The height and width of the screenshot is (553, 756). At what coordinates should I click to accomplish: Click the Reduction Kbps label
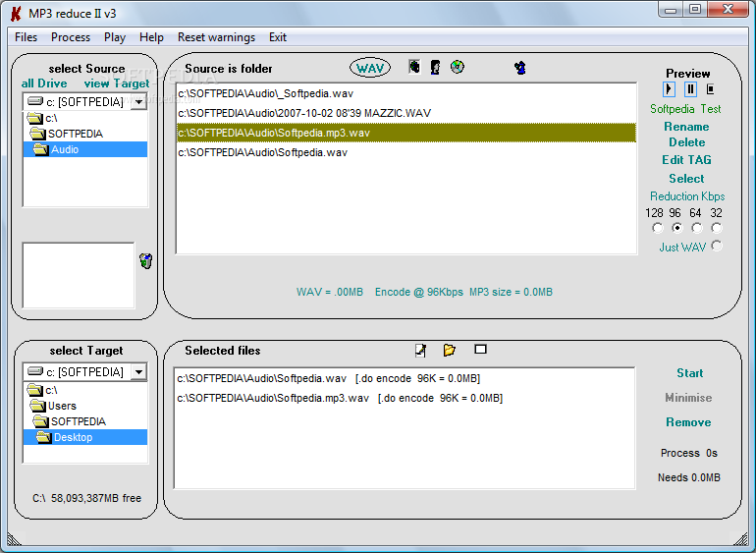[x=687, y=196]
